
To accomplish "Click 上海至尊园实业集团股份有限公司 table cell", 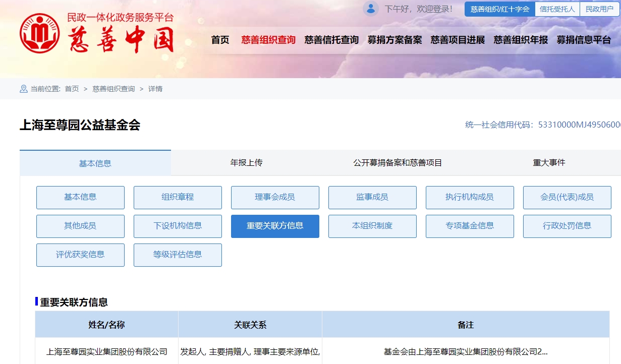I will [106, 351].
